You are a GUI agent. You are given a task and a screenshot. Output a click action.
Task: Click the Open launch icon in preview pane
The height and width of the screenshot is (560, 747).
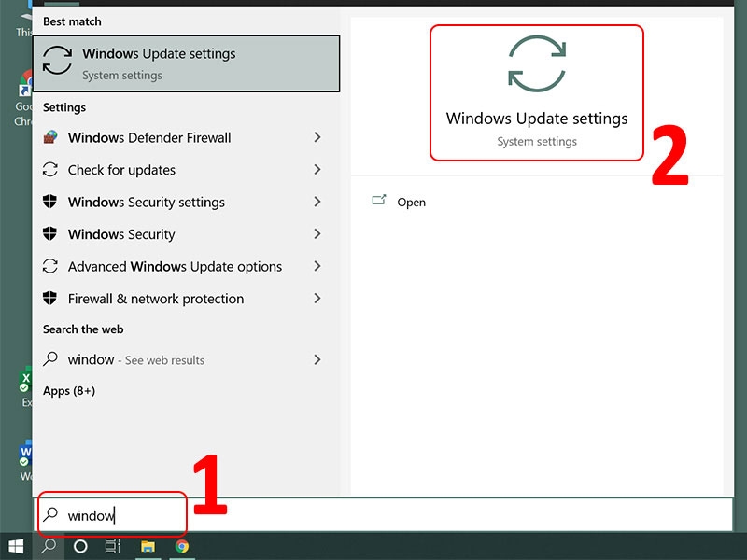[x=379, y=200]
